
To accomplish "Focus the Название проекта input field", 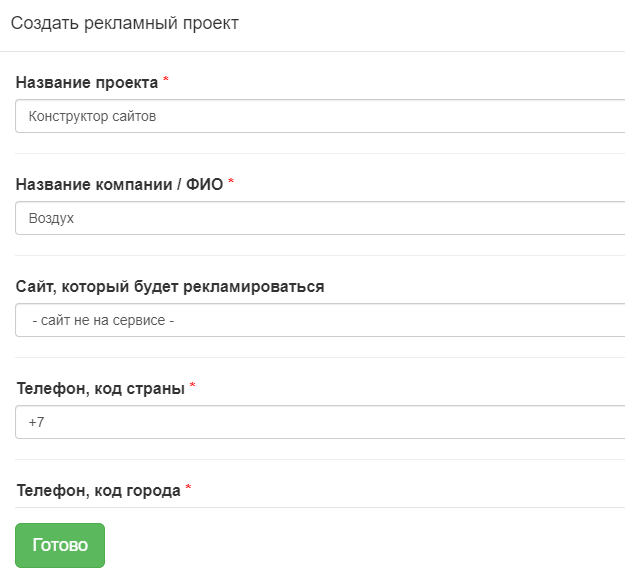I will pyautogui.click(x=320, y=116).
